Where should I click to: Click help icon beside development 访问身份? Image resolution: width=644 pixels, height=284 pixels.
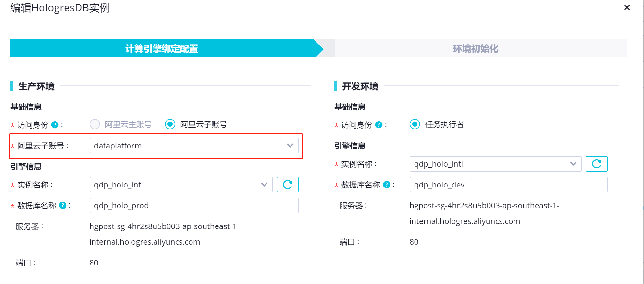[379, 125]
